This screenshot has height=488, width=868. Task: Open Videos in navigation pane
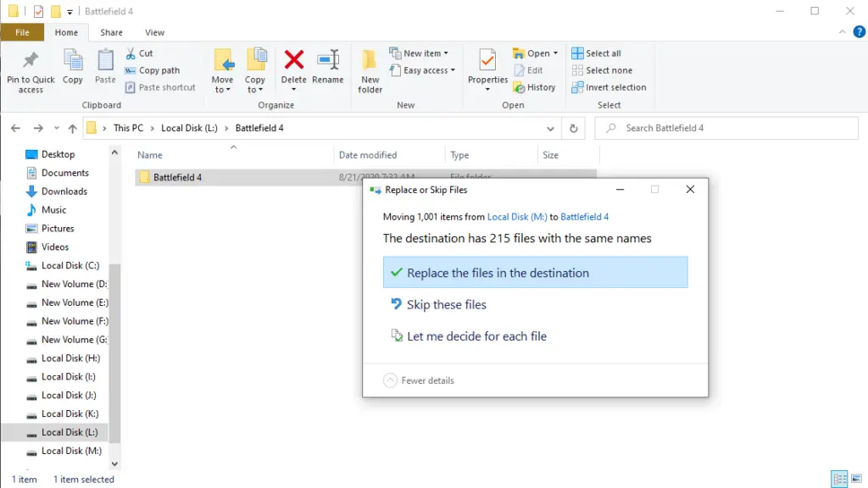pos(55,247)
